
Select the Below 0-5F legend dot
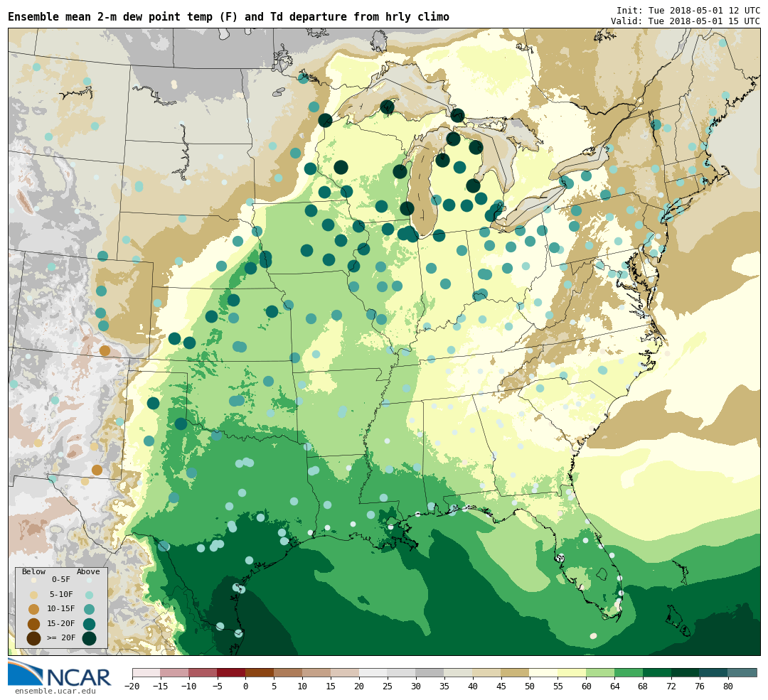[34, 580]
